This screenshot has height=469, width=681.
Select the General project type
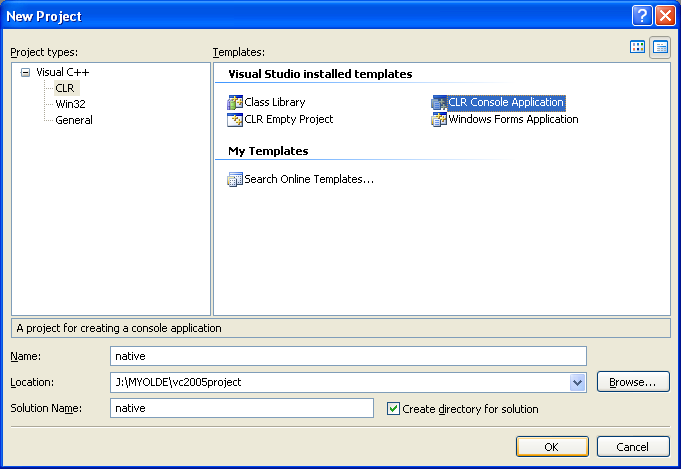(x=74, y=120)
